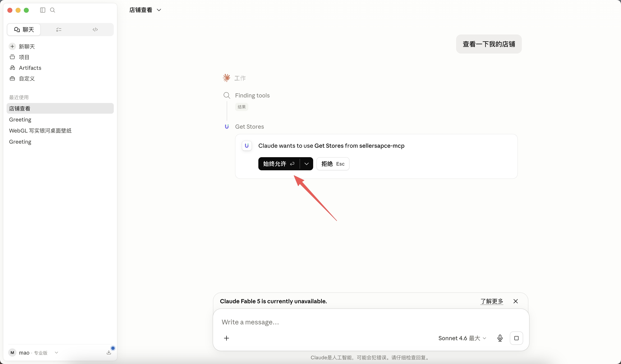Screen dimensions: 621x364
Task: Dismiss the unavailable model banner
Action: coord(515,301)
